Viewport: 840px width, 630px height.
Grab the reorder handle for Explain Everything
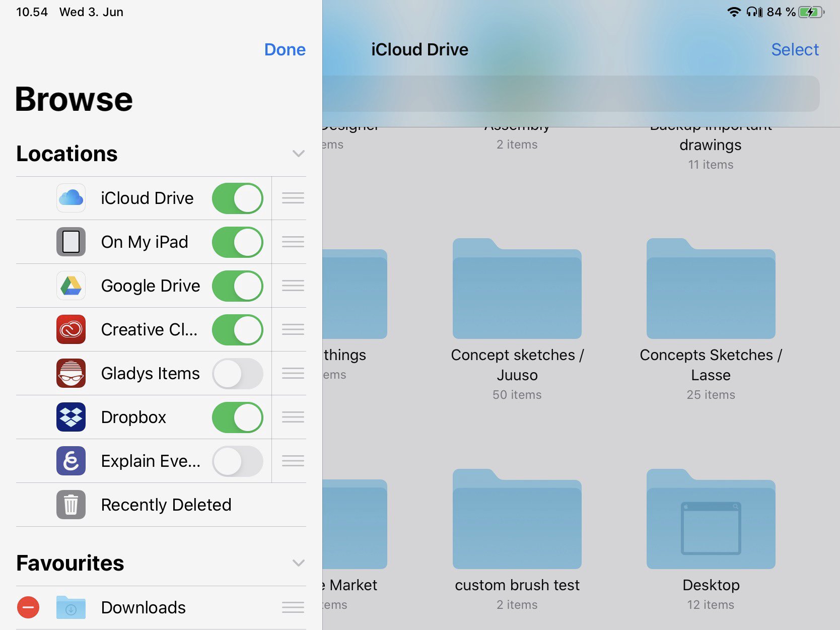[x=293, y=461]
